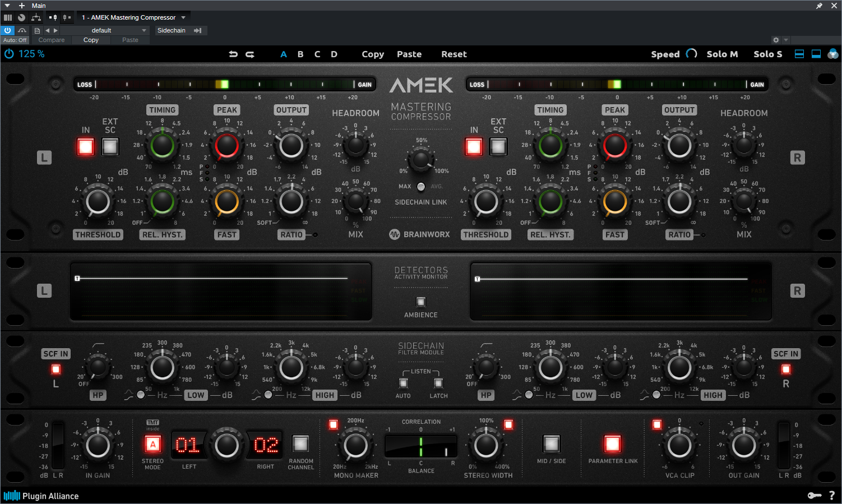Click the Solo S button
This screenshot has width=842, height=504.
[x=767, y=54]
